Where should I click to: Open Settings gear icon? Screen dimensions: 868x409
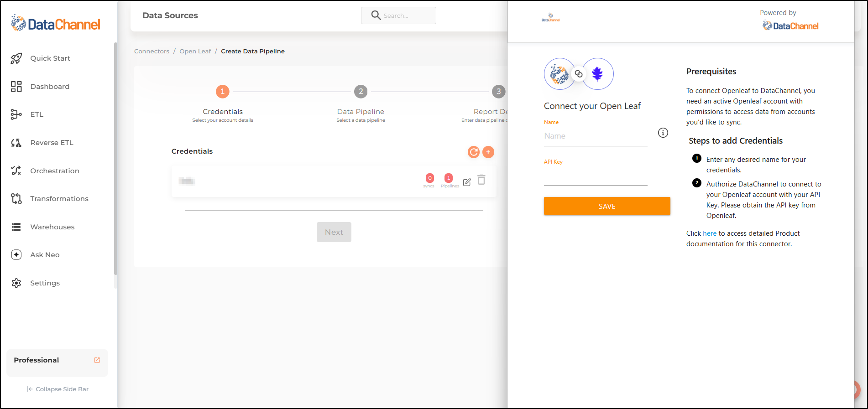(x=16, y=283)
